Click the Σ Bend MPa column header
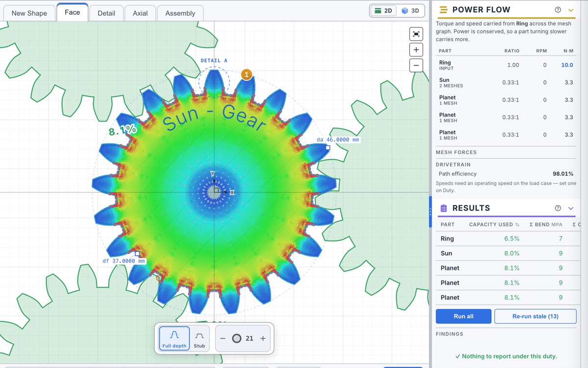The height and width of the screenshot is (368, 588). pos(546,224)
